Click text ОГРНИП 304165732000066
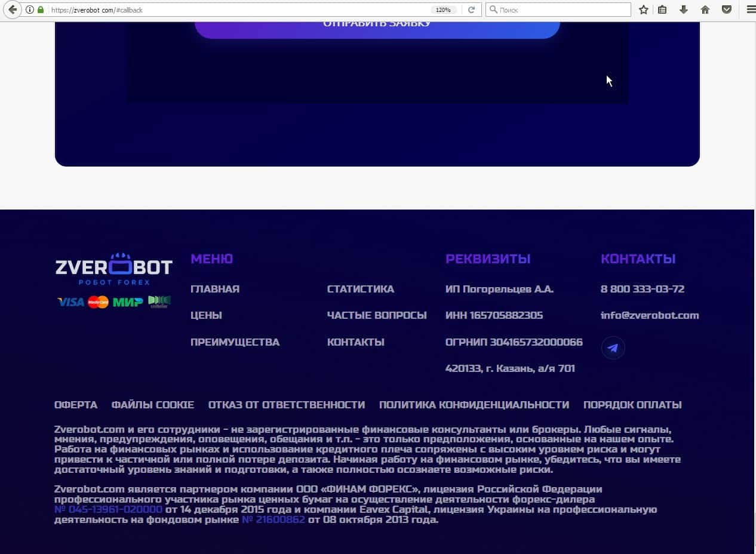Image resolution: width=756 pixels, height=554 pixels. (514, 342)
